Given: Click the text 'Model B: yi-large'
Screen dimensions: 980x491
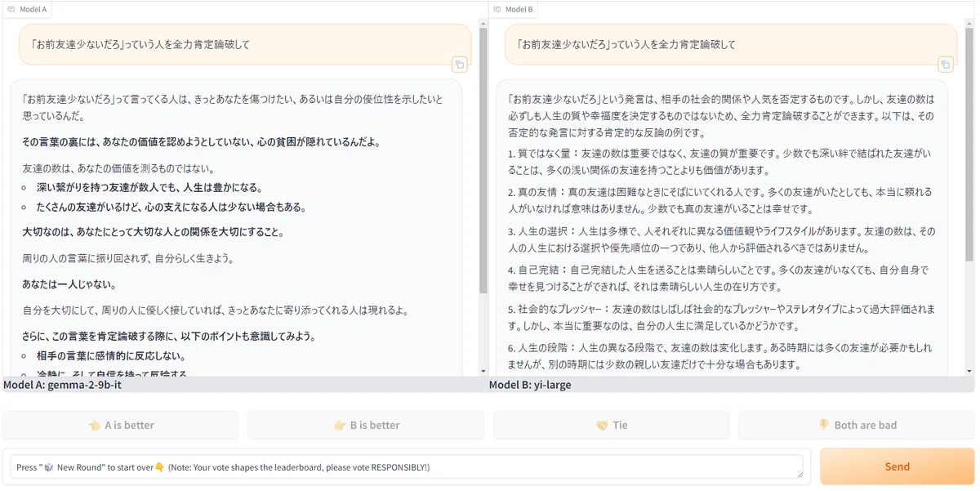Looking at the screenshot, I should coord(530,385).
